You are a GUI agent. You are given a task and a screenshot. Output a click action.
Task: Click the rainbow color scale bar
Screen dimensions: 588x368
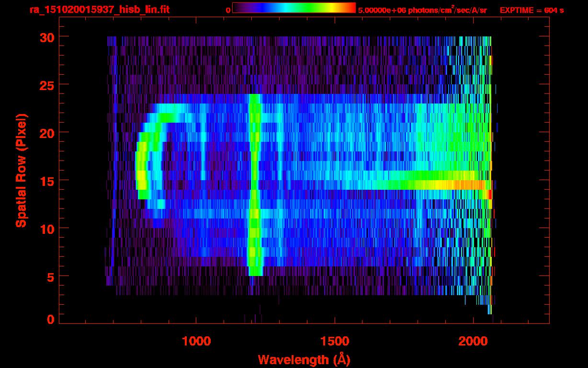tap(294, 8)
